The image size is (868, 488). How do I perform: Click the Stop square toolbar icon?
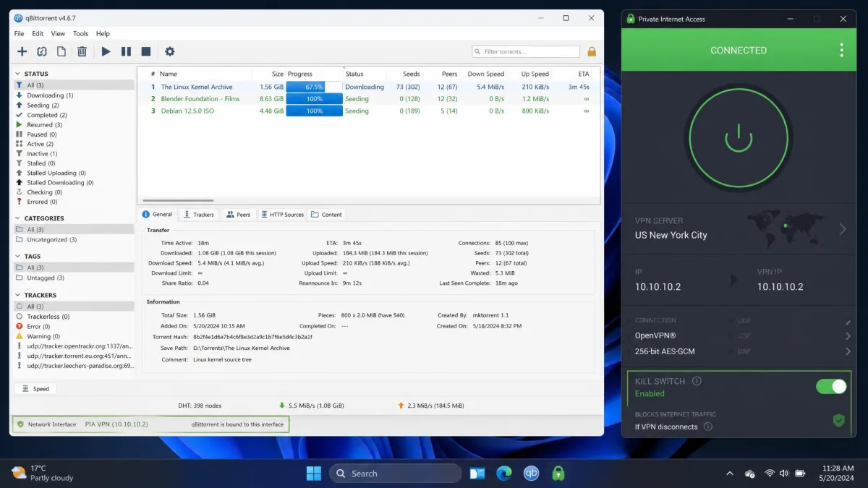coord(145,51)
